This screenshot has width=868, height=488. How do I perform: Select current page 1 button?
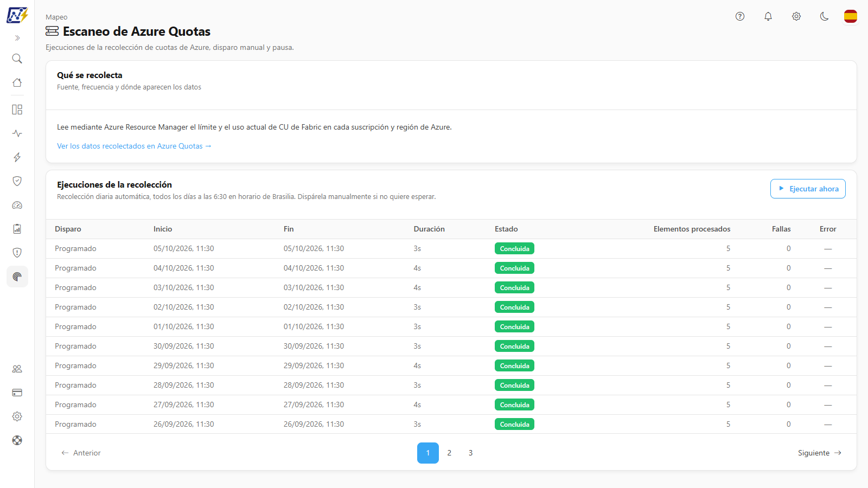428,453
